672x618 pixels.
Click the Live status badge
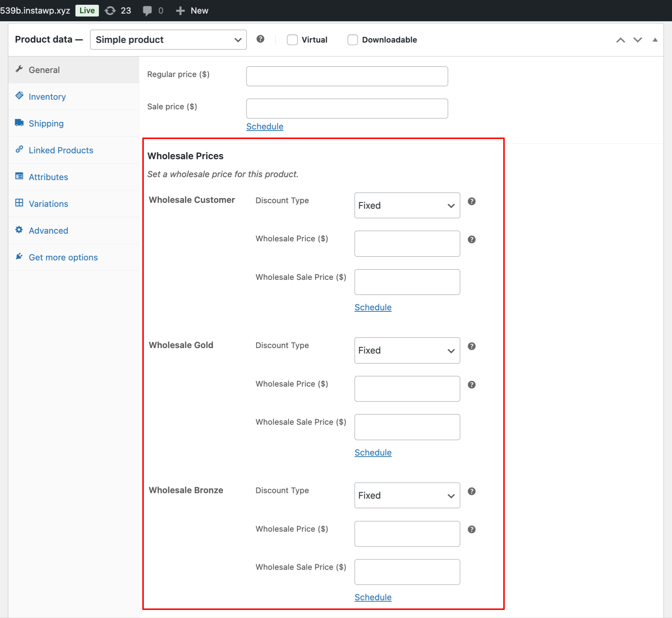coord(87,11)
